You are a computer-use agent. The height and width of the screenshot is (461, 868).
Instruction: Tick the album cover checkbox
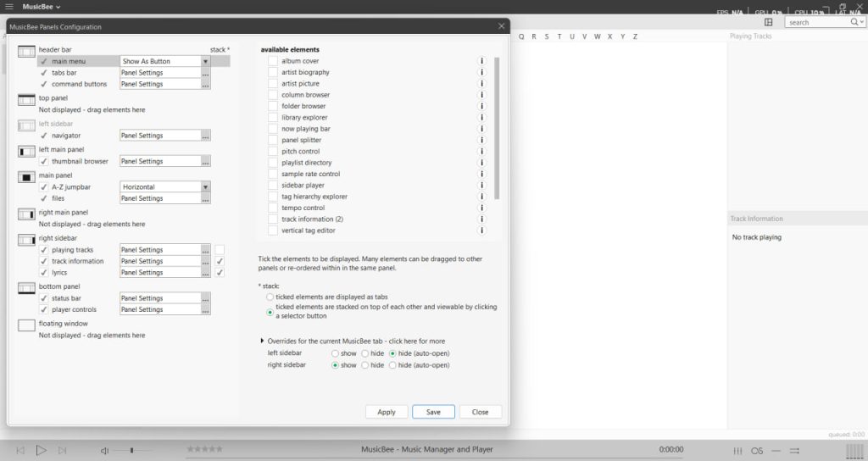tap(273, 61)
